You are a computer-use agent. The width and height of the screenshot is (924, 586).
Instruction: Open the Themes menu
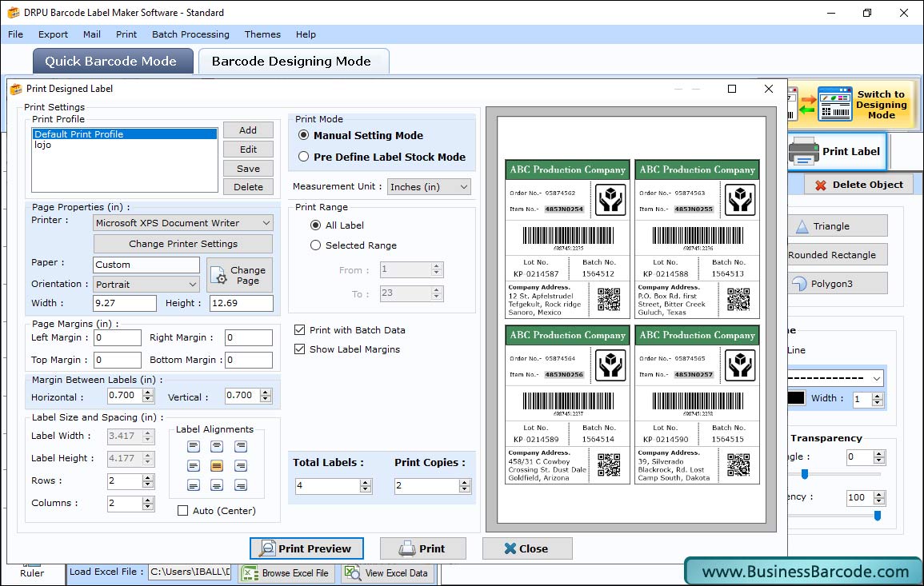pyautogui.click(x=262, y=34)
